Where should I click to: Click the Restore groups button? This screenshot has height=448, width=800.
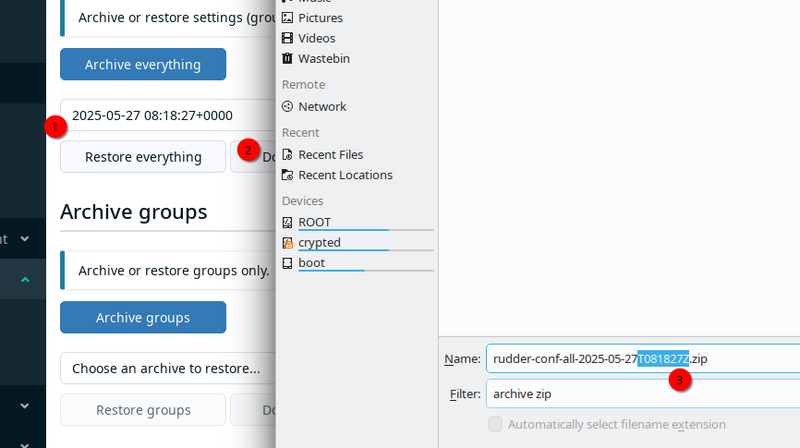pyautogui.click(x=143, y=410)
